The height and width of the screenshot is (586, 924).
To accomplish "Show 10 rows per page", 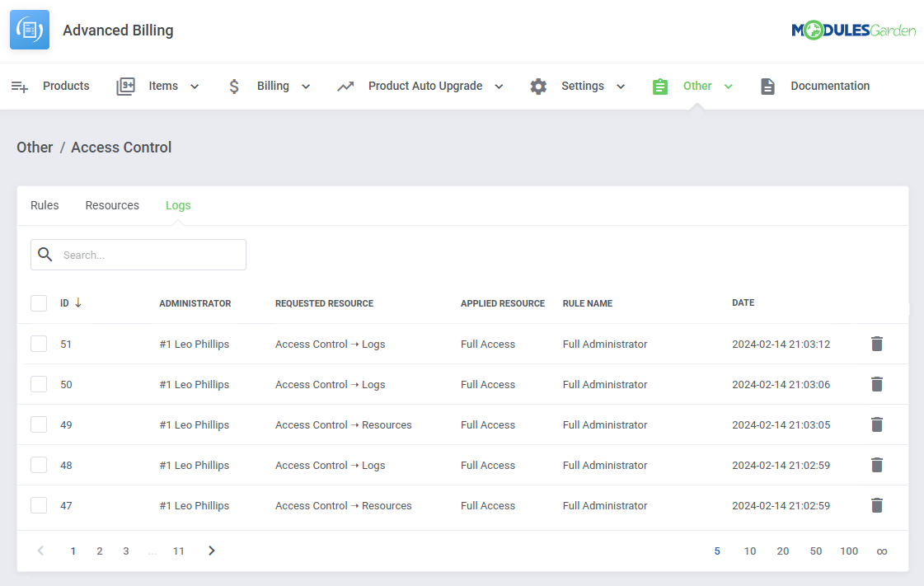I will coord(749,551).
